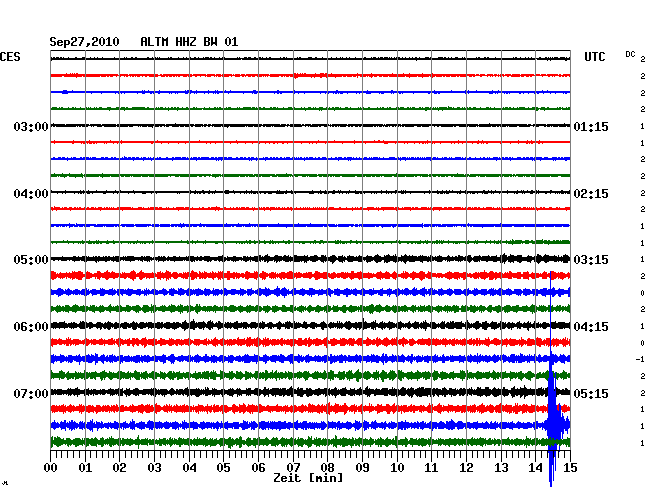
Task: Click minute tick label 10
Action: (x=397, y=468)
